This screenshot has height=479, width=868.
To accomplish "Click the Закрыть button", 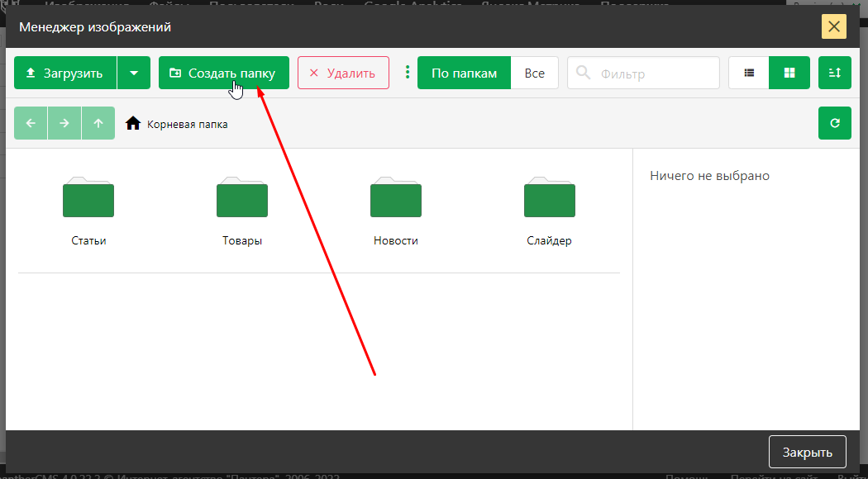I will (x=807, y=453).
